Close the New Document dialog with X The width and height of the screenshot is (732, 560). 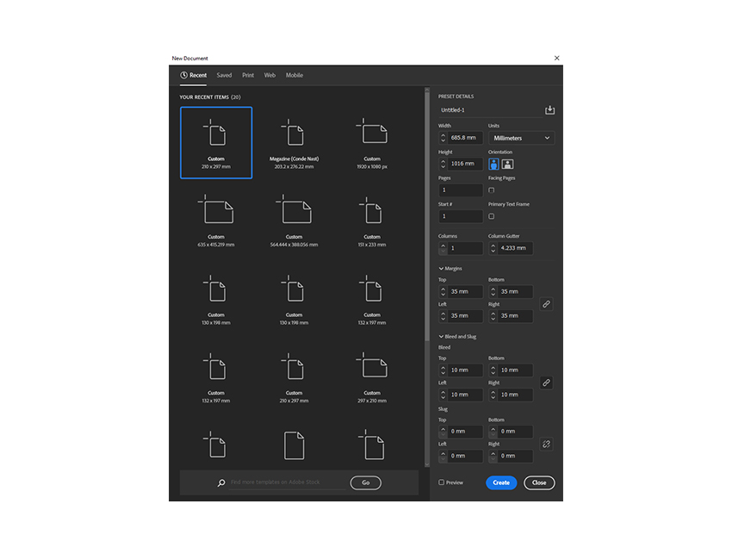[557, 58]
